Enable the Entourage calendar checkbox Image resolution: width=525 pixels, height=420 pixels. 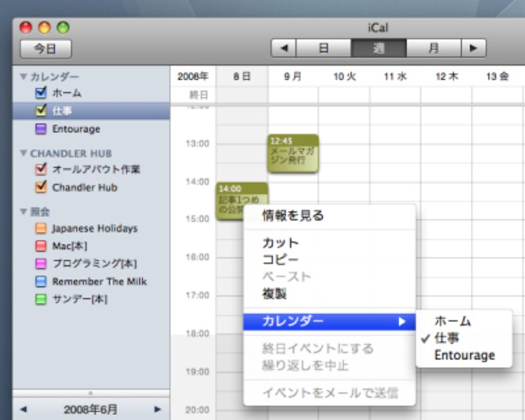click(41, 129)
